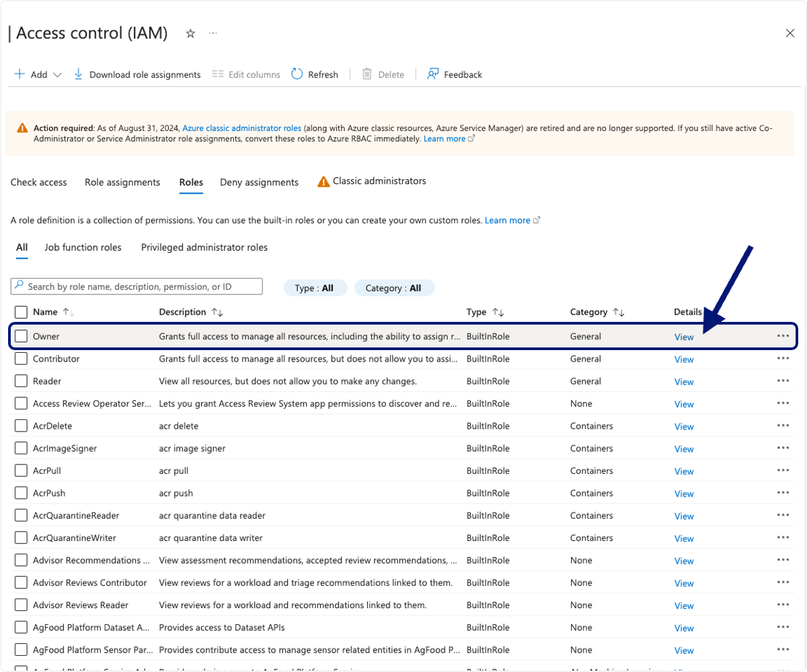Check the Owner role checkbox
Viewport: 807px width, 672px height.
pyautogui.click(x=21, y=336)
